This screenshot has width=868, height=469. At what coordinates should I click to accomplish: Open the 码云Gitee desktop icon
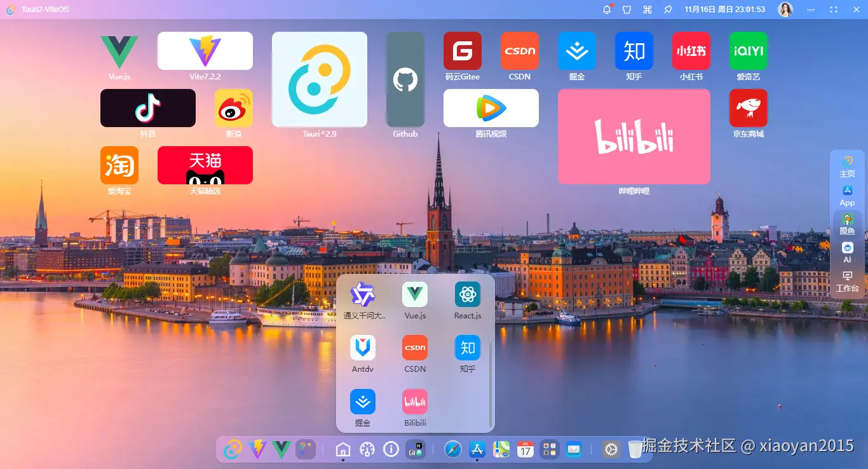click(463, 51)
